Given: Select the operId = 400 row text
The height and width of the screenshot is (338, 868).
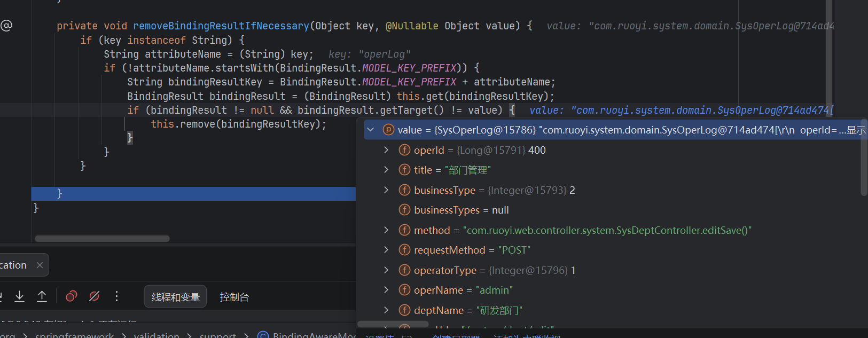Looking at the screenshot, I should tap(480, 150).
